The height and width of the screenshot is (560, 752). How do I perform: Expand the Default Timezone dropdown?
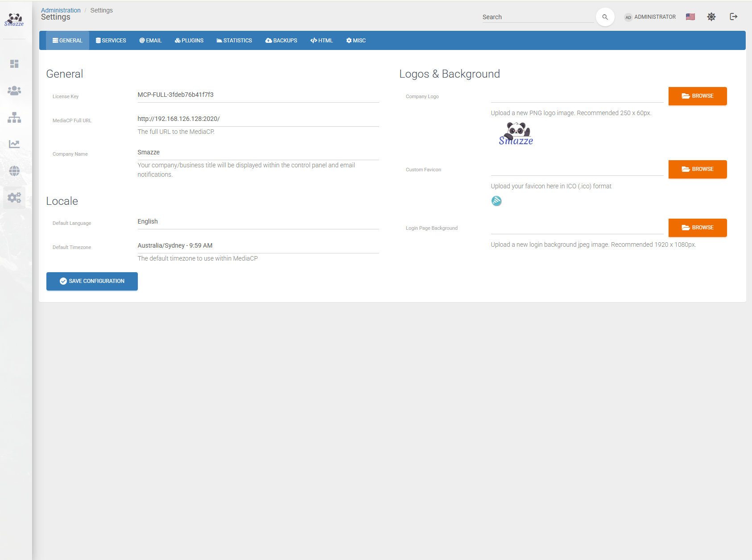pos(258,246)
